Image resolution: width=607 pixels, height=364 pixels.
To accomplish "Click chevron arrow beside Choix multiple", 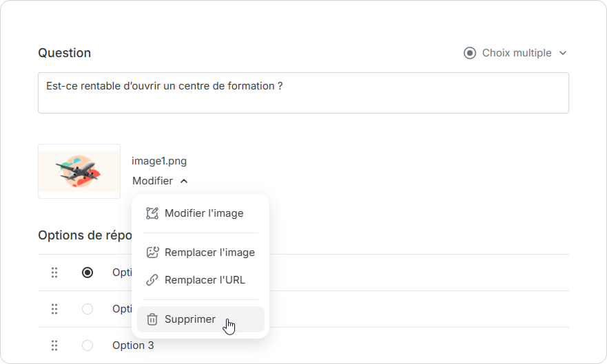I will [563, 53].
